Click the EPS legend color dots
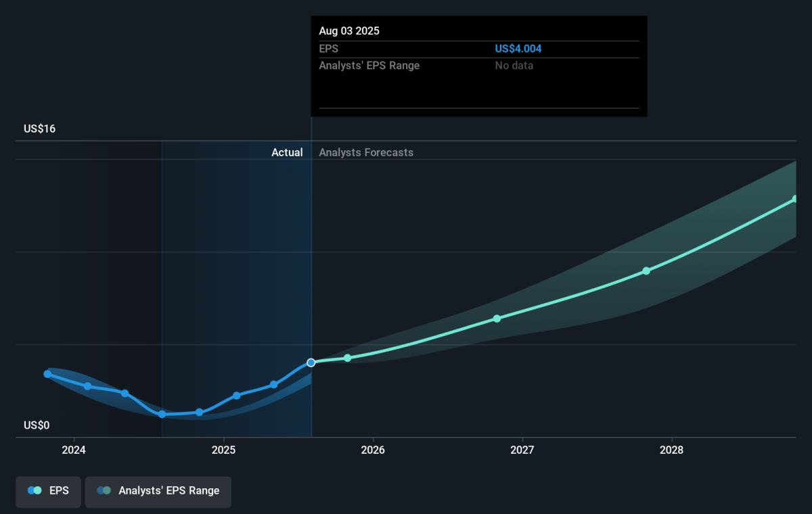The image size is (812, 514). 35,491
